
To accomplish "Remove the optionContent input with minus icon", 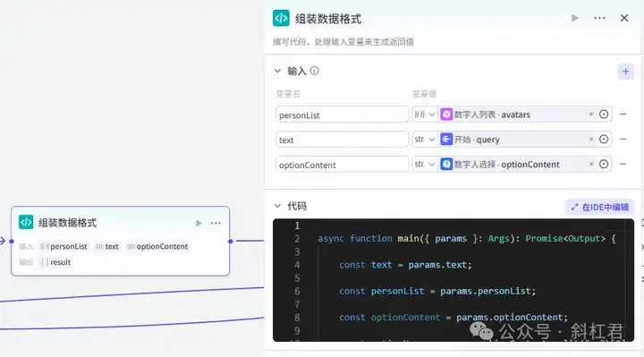I will tap(623, 164).
